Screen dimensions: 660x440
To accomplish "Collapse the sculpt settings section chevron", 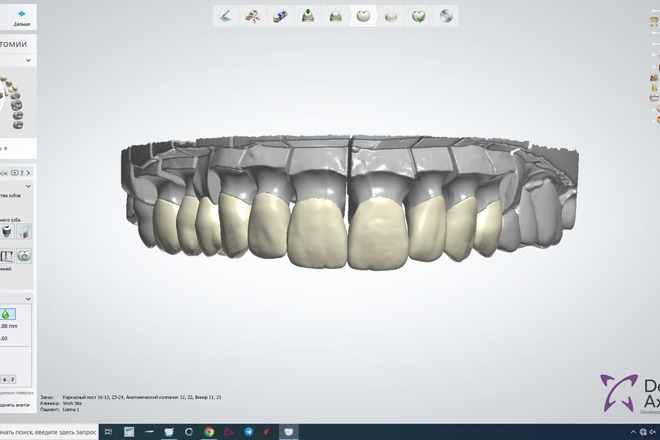I will (x=28, y=299).
